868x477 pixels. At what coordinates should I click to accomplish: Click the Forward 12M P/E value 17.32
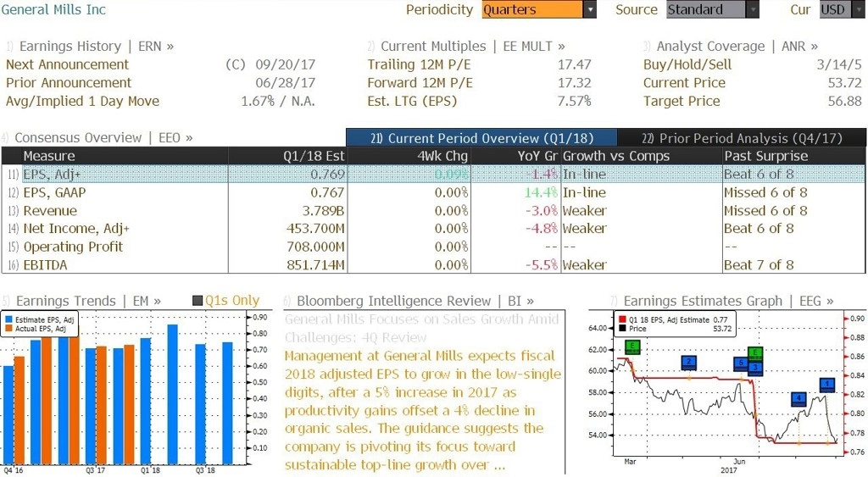click(574, 83)
